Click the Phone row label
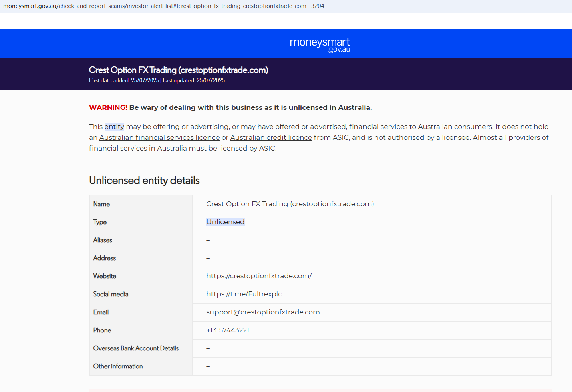Viewport: 572px width, 392px height. click(x=102, y=330)
